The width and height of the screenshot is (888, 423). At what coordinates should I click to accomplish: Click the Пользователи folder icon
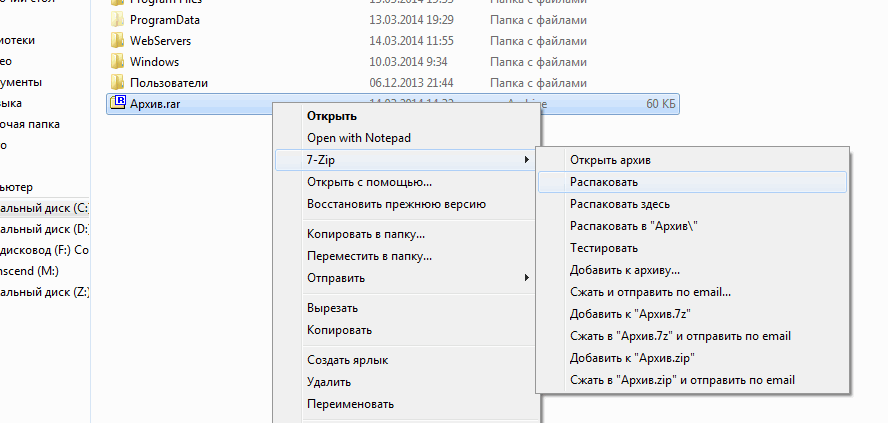[118, 83]
